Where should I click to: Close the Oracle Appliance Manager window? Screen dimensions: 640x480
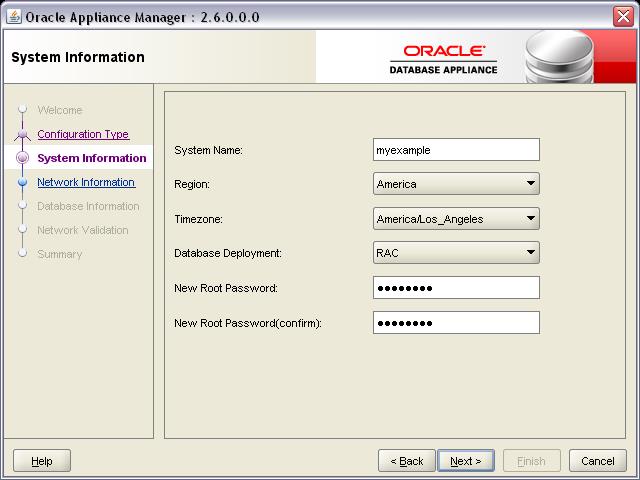click(x=623, y=17)
